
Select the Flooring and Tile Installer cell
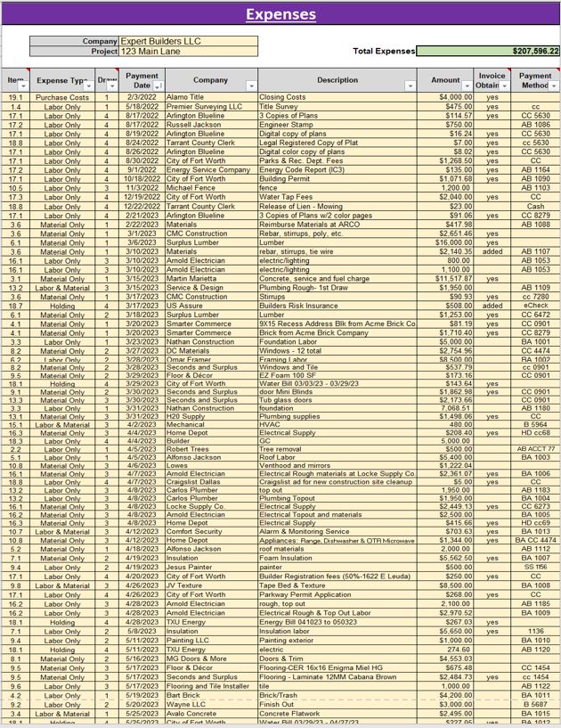(212, 686)
